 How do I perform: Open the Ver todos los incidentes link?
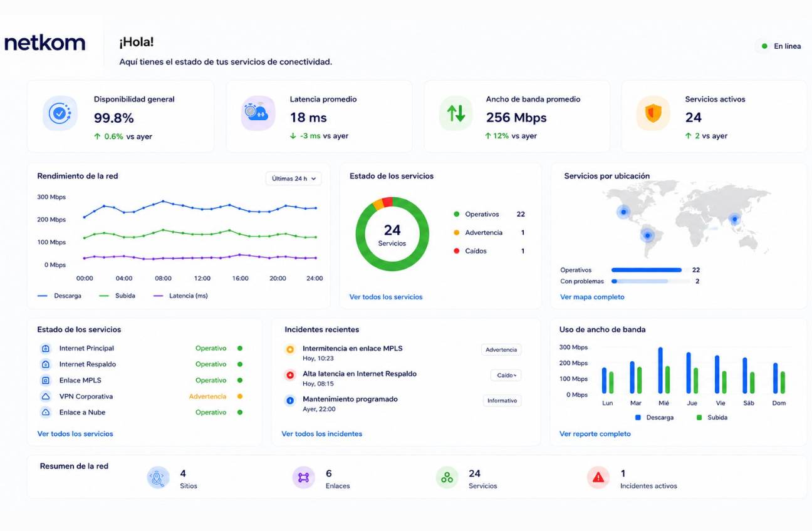[x=322, y=433]
